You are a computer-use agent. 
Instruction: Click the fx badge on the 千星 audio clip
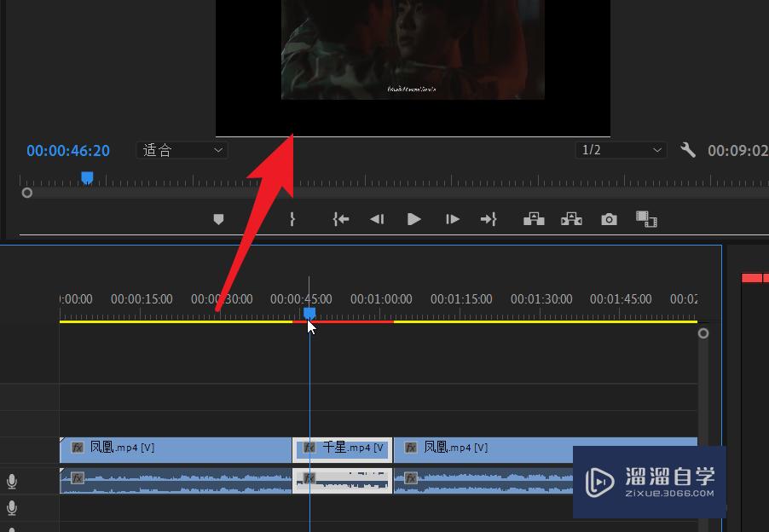click(309, 477)
